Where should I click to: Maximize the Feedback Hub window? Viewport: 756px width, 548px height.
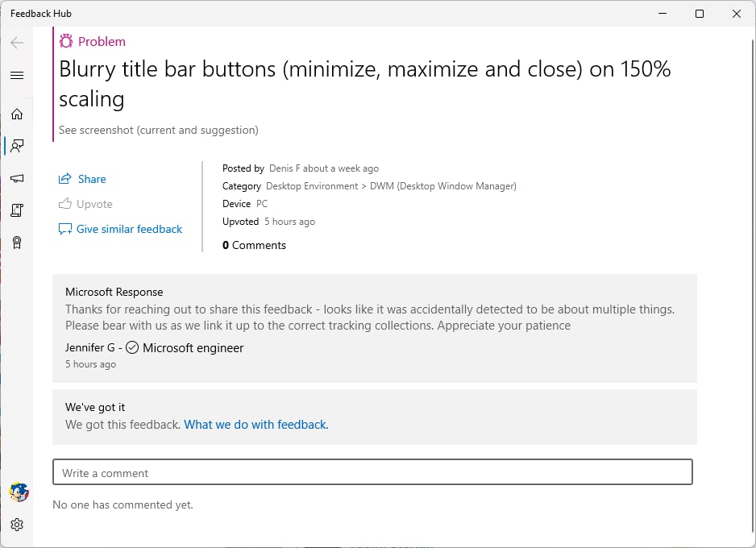tap(700, 14)
